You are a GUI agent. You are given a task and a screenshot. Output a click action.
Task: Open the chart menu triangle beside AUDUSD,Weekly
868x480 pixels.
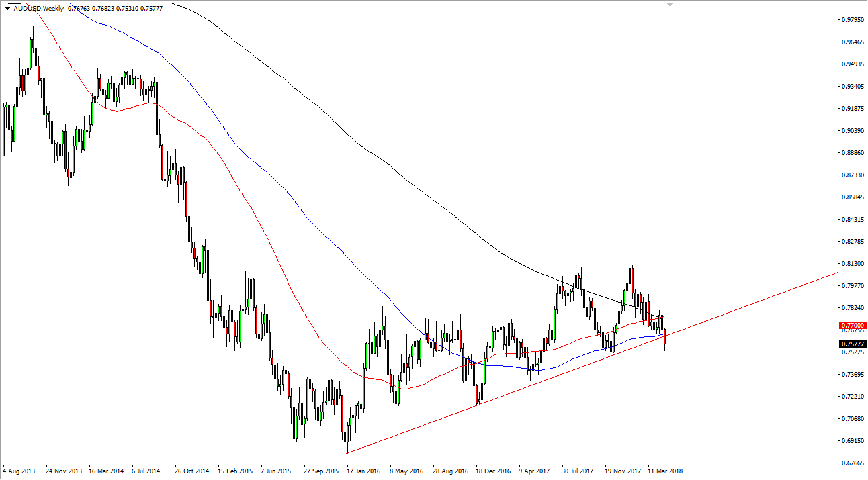coord(7,10)
